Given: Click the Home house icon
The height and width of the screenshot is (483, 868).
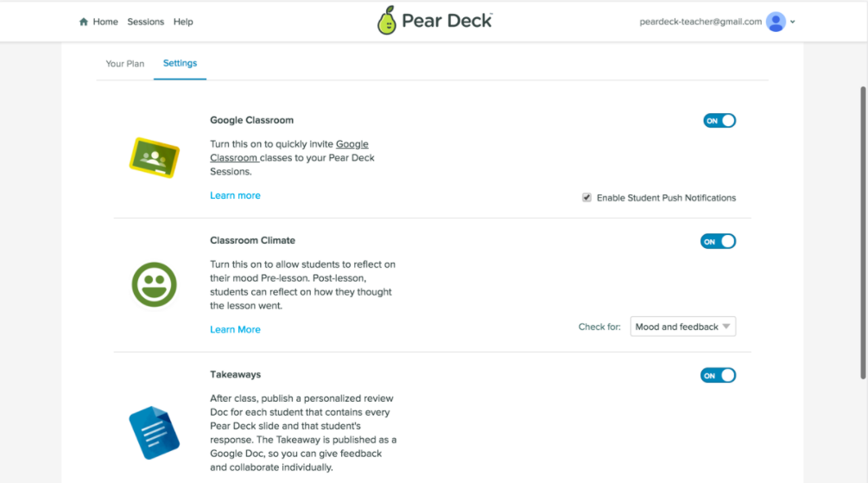Looking at the screenshot, I should point(84,22).
